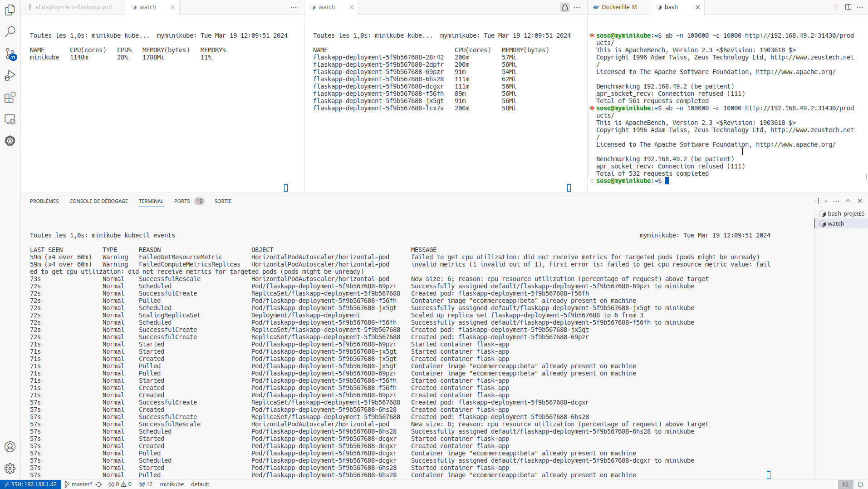The image size is (868, 489).
Task: Switch to the PROBLÈMES panel tab
Action: [44, 201]
